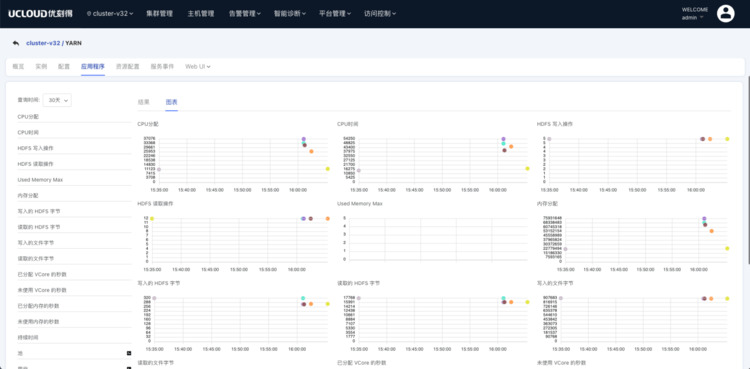Click the back arrow beside cluster-v32
Viewport: 750px width, 369px height.
click(x=16, y=43)
